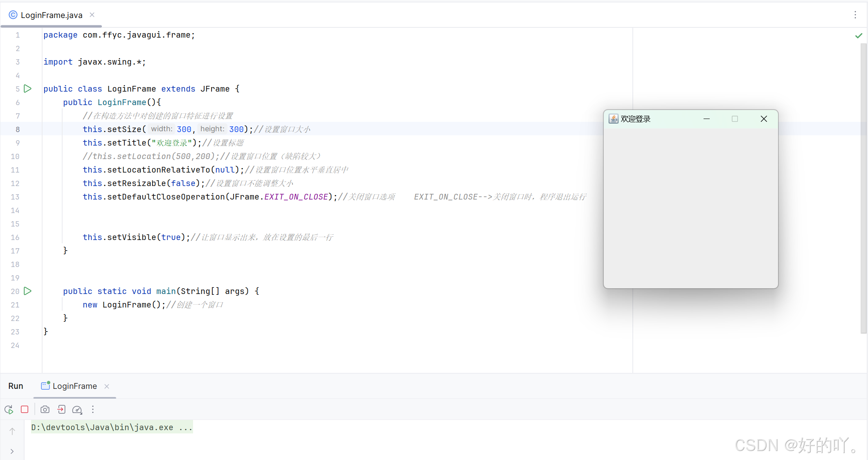Screen dimensions: 868x460
Task: Click the Run tool window label
Action: click(x=16, y=386)
